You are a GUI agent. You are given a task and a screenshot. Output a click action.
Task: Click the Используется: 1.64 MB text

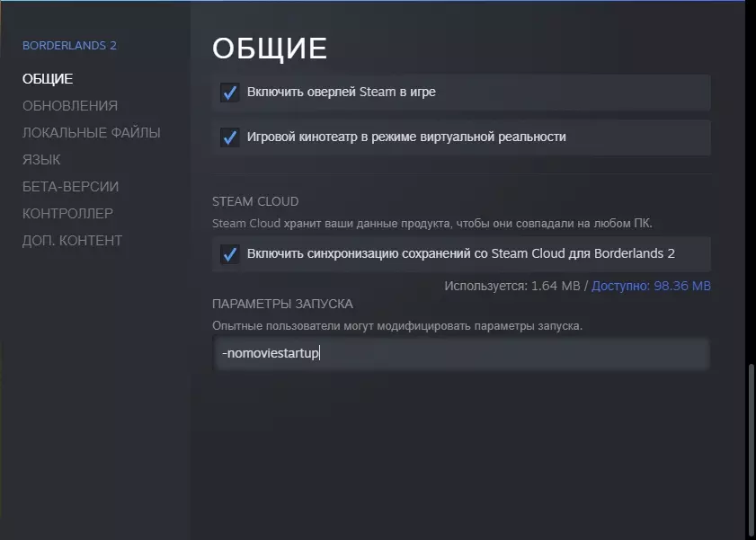(x=512, y=286)
